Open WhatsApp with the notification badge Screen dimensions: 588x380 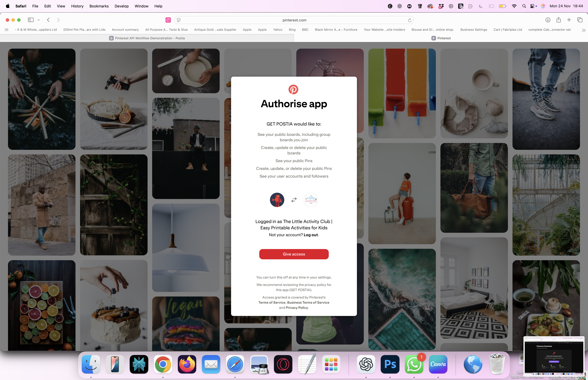(414, 364)
